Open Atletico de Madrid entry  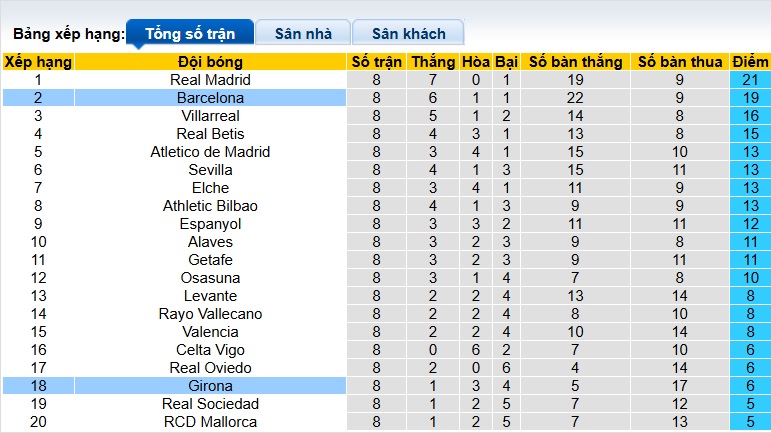pos(210,152)
